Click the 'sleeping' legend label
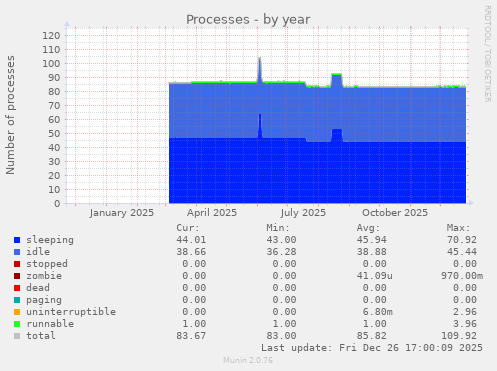 click(x=50, y=240)
